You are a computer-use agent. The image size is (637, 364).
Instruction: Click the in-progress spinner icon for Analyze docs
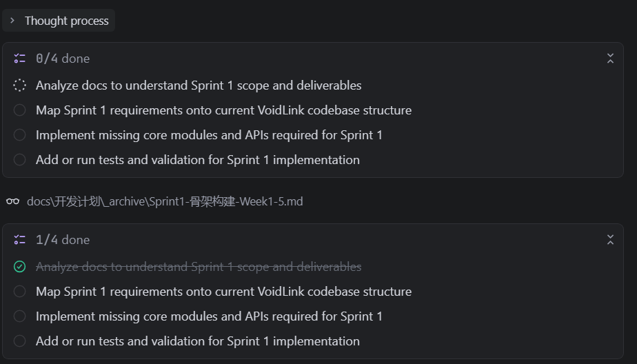pos(20,85)
